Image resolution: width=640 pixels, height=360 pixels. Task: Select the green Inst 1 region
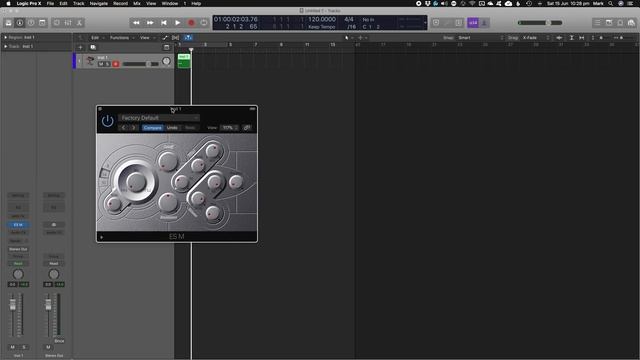click(184, 61)
